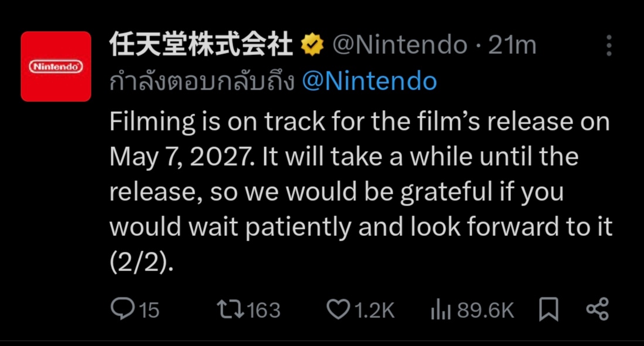The width and height of the screenshot is (644, 346).
Task: Click the 21m timestamp
Action: [x=512, y=46]
